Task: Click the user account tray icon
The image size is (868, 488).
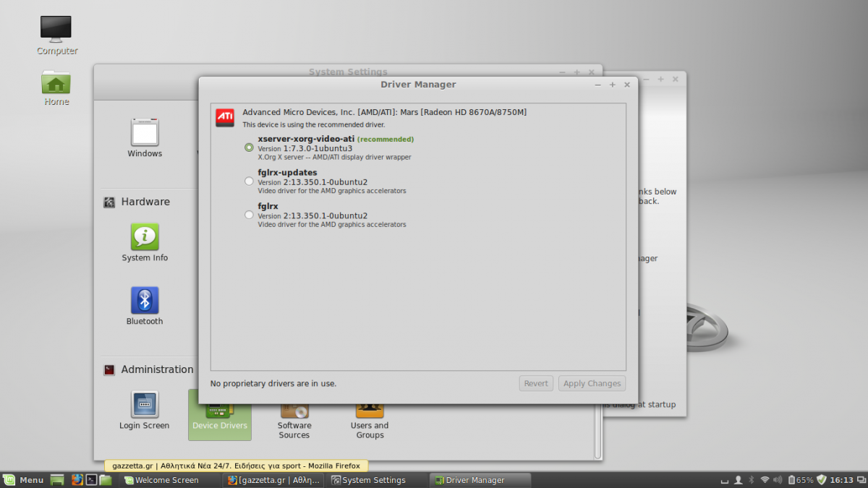Action: (738, 480)
